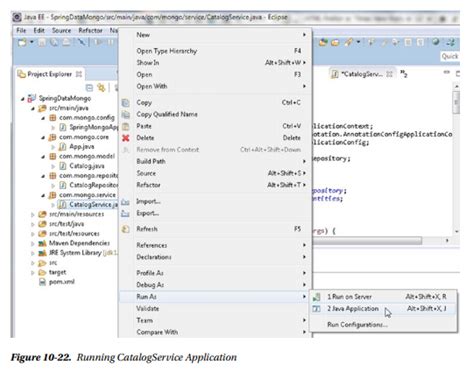
Task: Click the blue pin icon in the toolbar
Action: coord(81,42)
